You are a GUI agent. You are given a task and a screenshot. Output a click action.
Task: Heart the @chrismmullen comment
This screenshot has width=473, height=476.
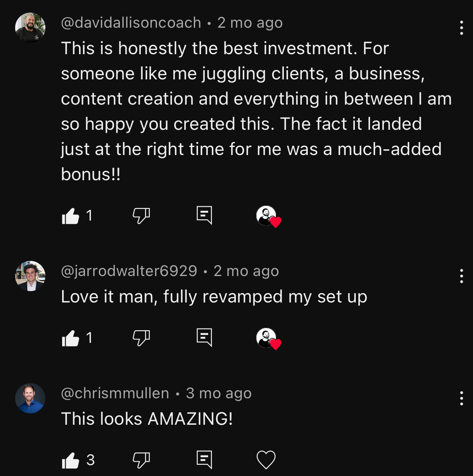point(266,460)
